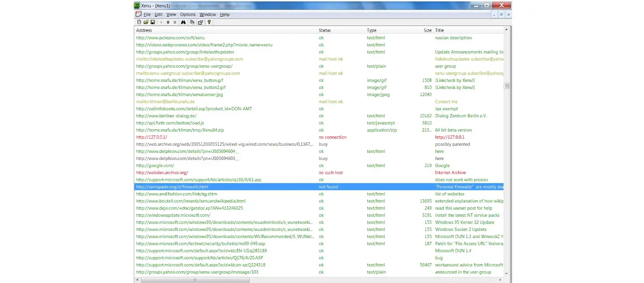Select the windowsupdate.microsoft.com row

(319, 215)
